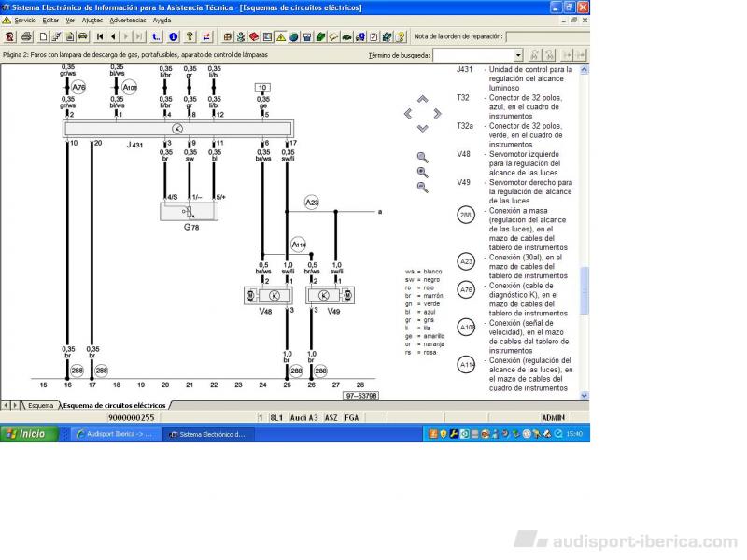Open the Ajustes menu
The image size is (747, 560).
point(92,21)
